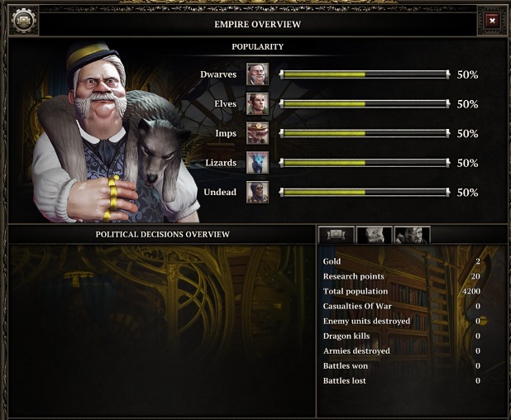Select the Research points row
Screen dimensions: 511x420
pos(402,276)
